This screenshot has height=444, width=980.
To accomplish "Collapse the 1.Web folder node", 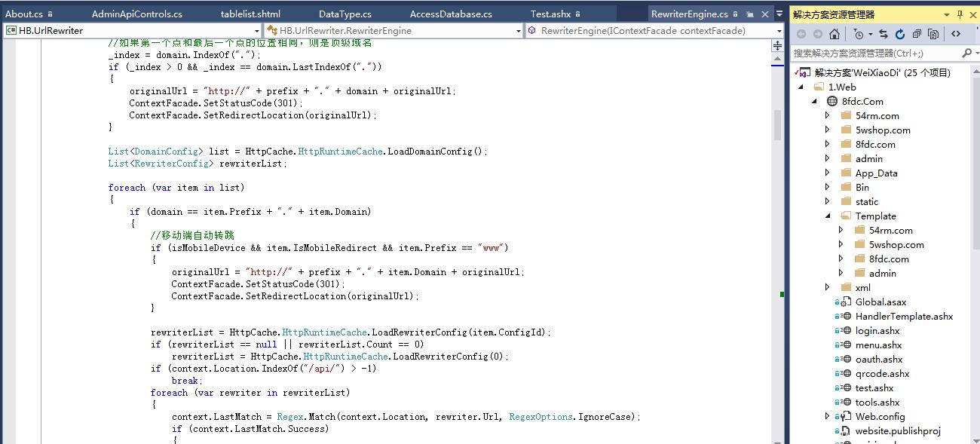I will (801, 87).
